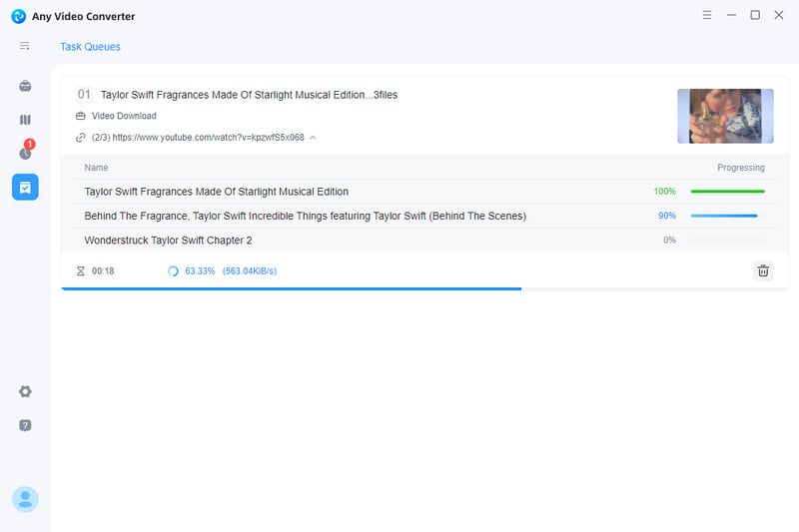Open history icon with red badge
Viewport: 799px width, 532px height.
coord(26,151)
